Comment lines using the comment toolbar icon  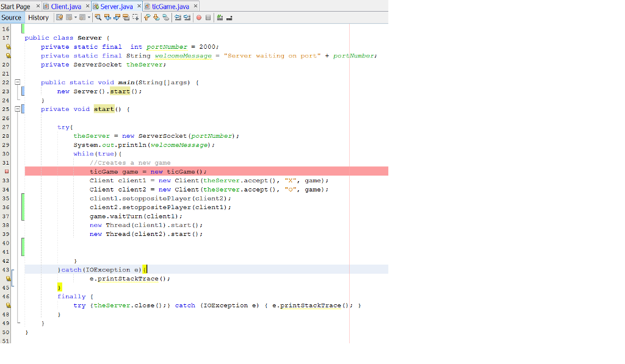pyautogui.click(x=220, y=17)
